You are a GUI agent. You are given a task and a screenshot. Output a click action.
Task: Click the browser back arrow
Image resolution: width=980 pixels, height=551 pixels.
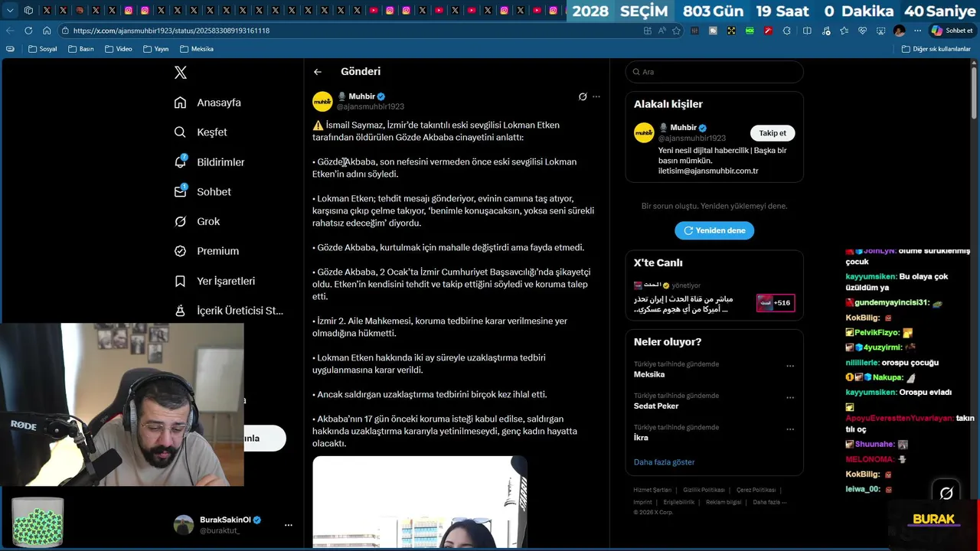tap(10, 31)
